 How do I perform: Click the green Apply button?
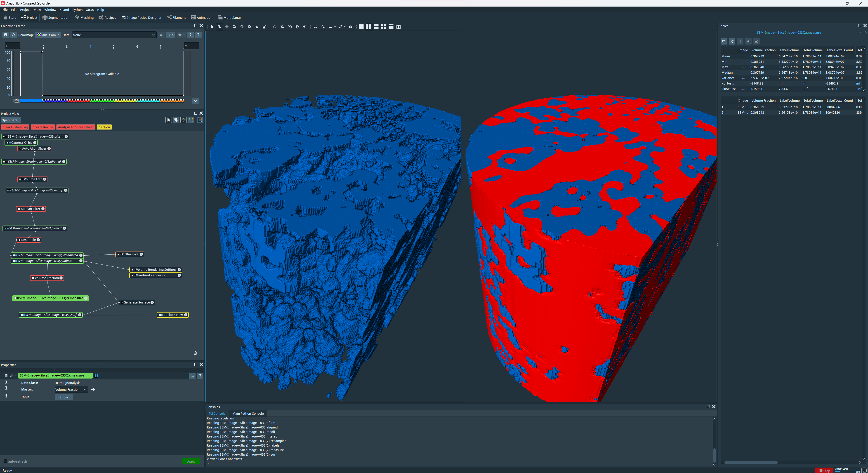tap(191, 461)
